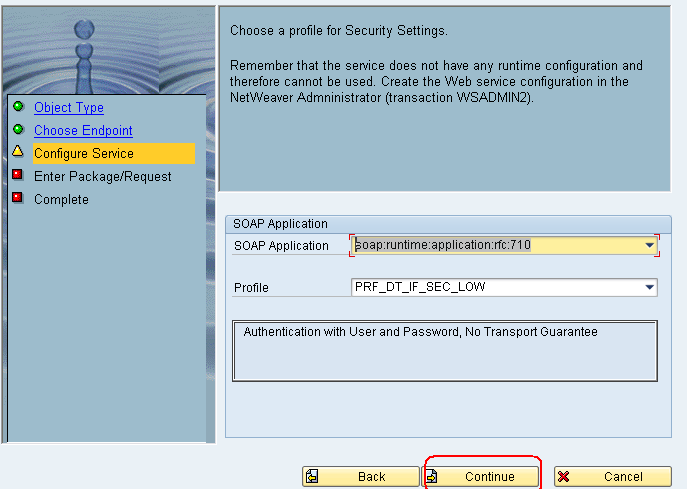687x489 pixels.
Task: Open the Choose Endpoint wizard step
Action: click(x=83, y=130)
